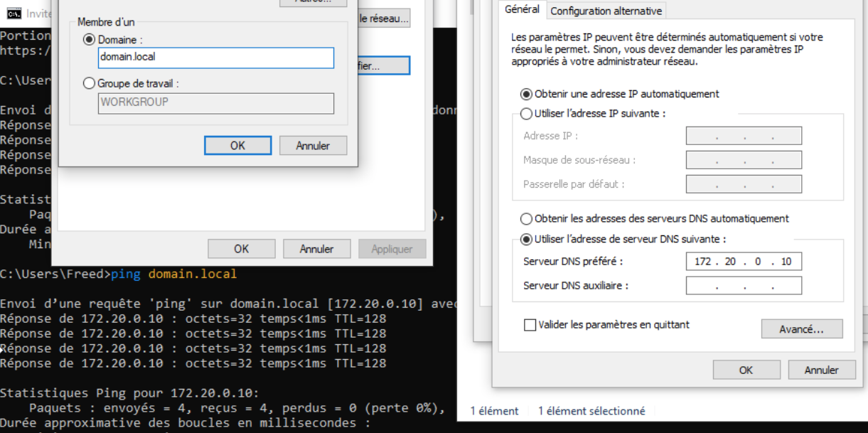Select Obtenir une adresse IP automatiquement

tap(527, 94)
